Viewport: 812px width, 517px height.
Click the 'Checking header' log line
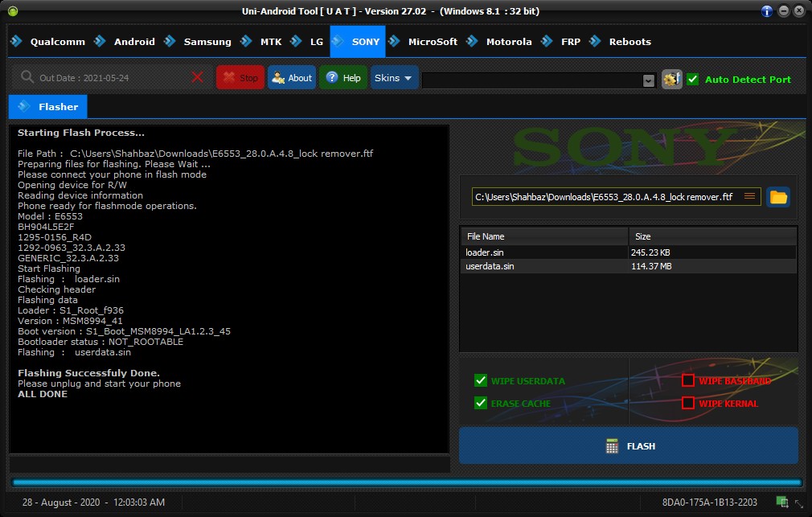point(56,289)
